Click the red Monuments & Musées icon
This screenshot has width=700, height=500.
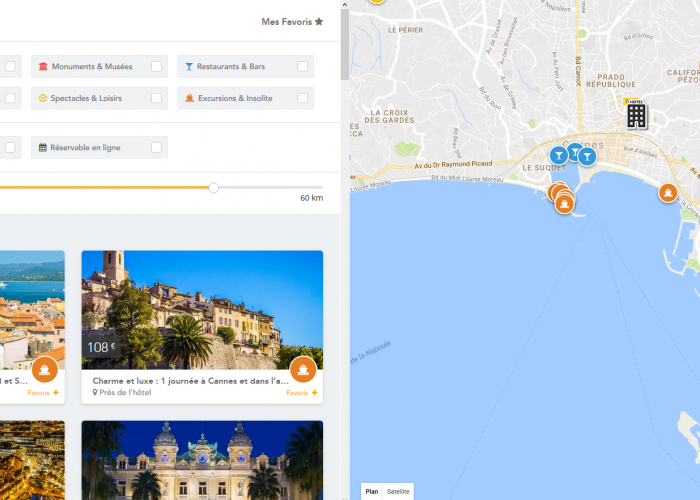(x=42, y=67)
